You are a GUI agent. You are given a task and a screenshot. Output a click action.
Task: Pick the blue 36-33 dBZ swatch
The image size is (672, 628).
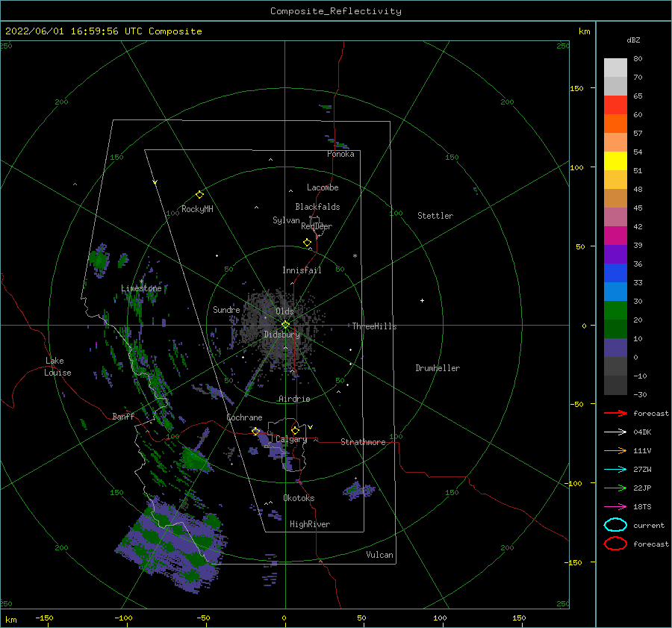[x=615, y=273]
